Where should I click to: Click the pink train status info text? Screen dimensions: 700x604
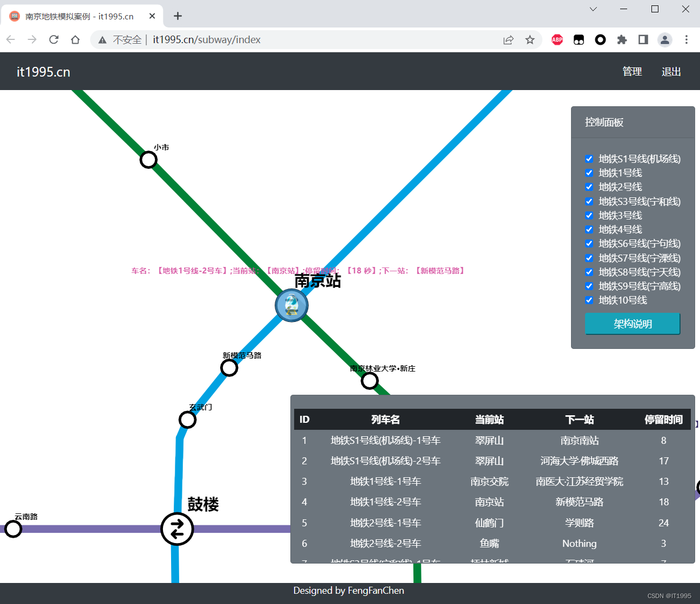point(298,271)
